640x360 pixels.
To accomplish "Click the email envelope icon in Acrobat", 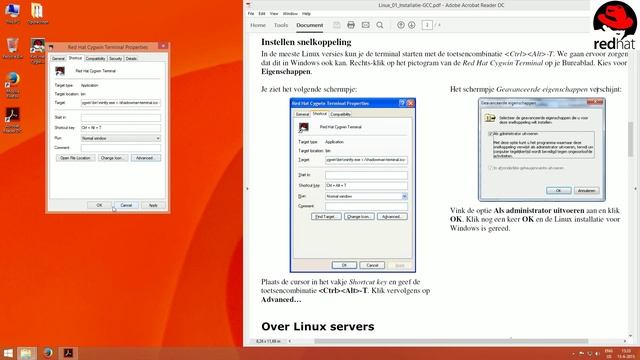I will point(365,25).
